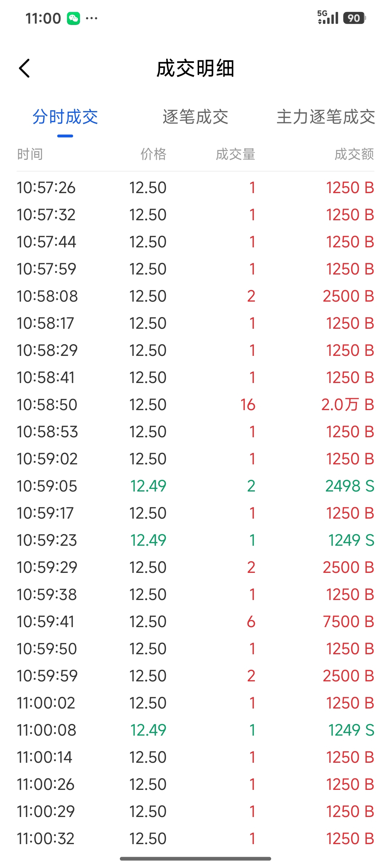
Task: Tap the 2.0万 B transaction amount
Action: coord(348,405)
